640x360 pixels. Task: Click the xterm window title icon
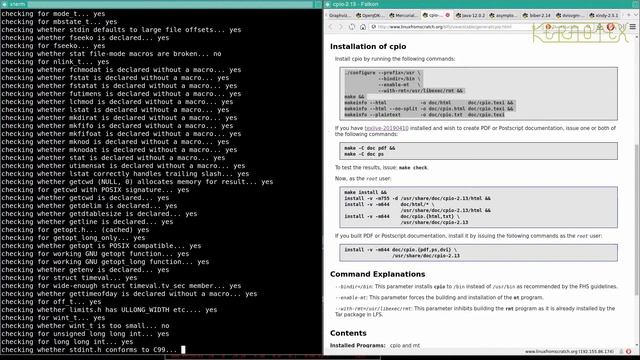(x=4, y=4)
